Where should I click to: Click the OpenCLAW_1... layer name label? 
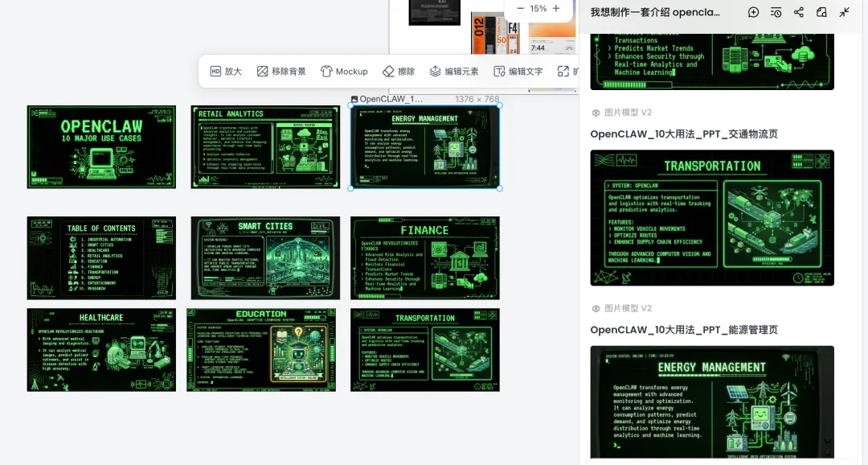coord(391,99)
